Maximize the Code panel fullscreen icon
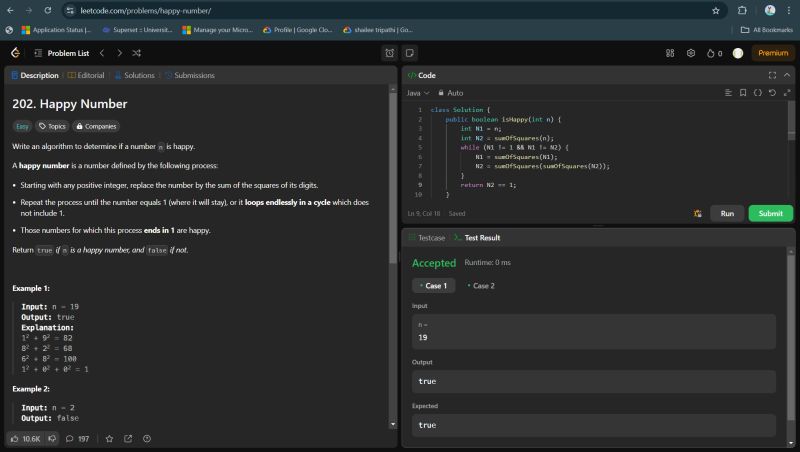Image resolution: width=800 pixels, height=452 pixels. click(x=772, y=76)
